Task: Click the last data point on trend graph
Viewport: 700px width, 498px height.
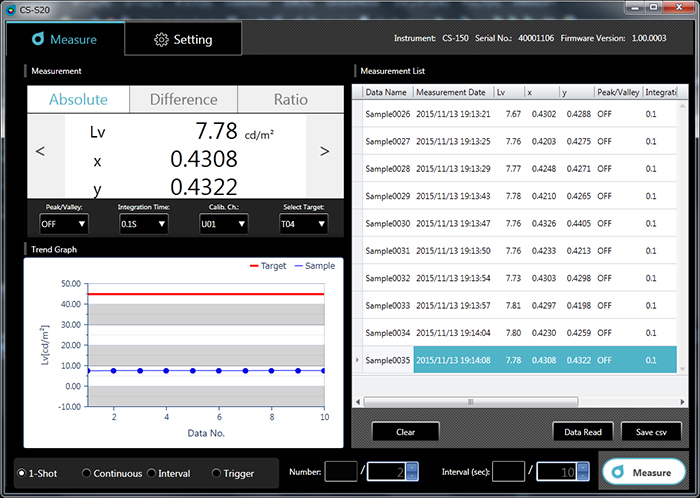Action: pos(323,370)
